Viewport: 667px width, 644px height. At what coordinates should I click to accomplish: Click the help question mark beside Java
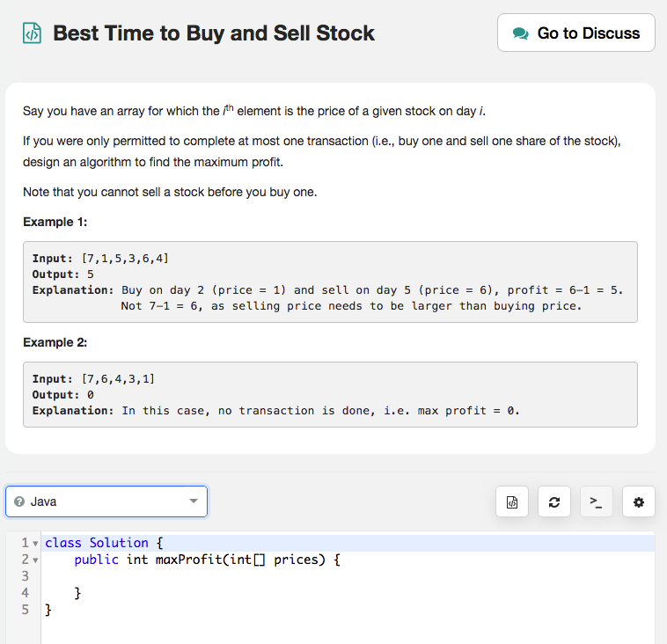coord(18,501)
